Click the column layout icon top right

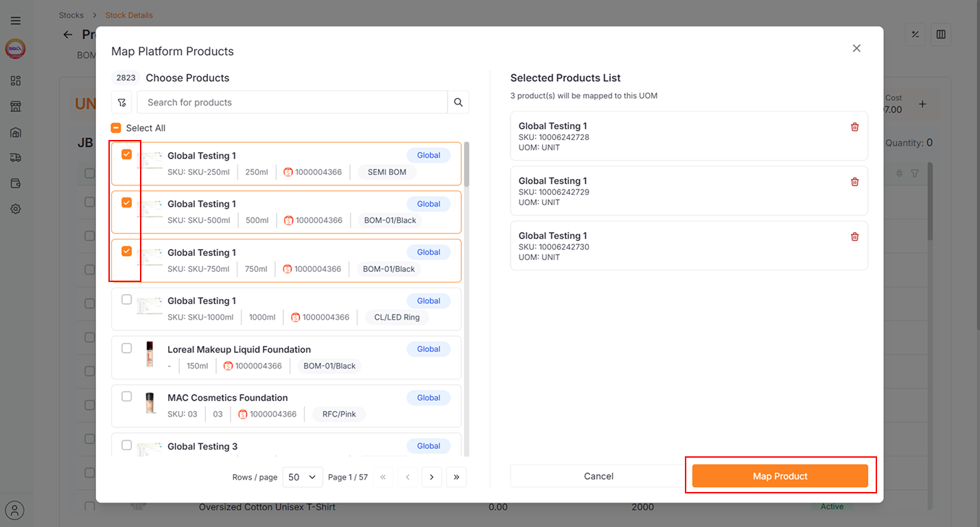(940, 34)
